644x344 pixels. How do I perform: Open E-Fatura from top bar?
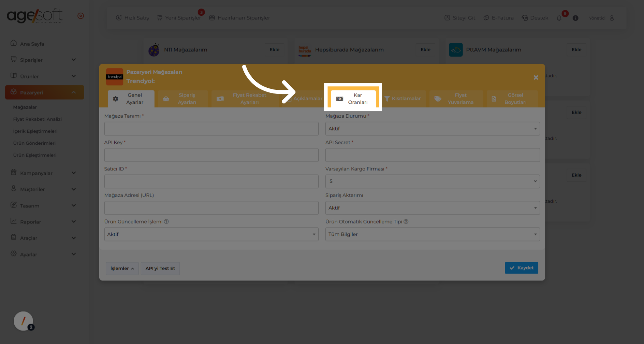(x=498, y=18)
